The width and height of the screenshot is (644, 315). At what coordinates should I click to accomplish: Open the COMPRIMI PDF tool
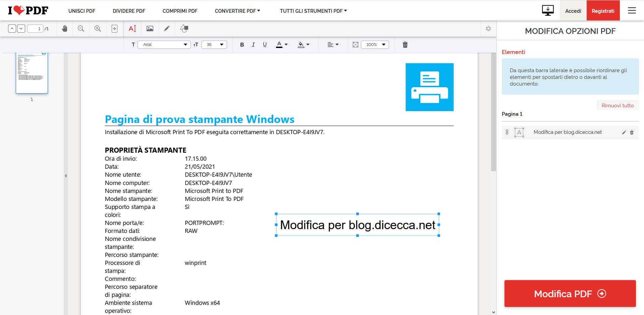[180, 11]
